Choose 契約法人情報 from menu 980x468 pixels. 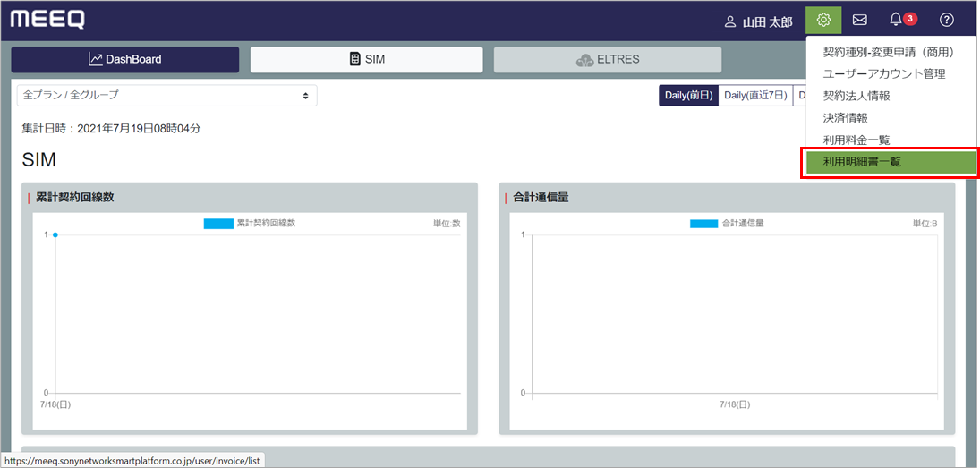[x=856, y=96]
